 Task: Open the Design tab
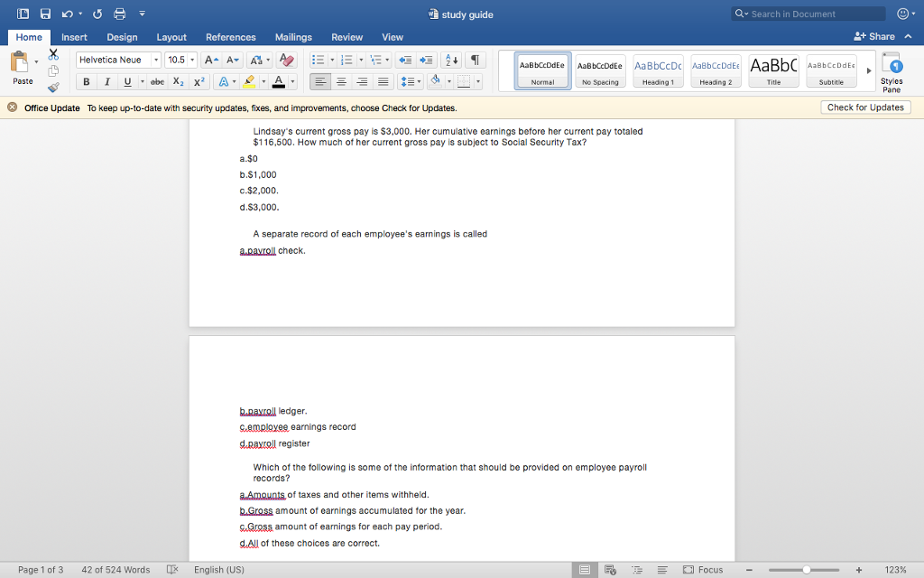(122, 37)
